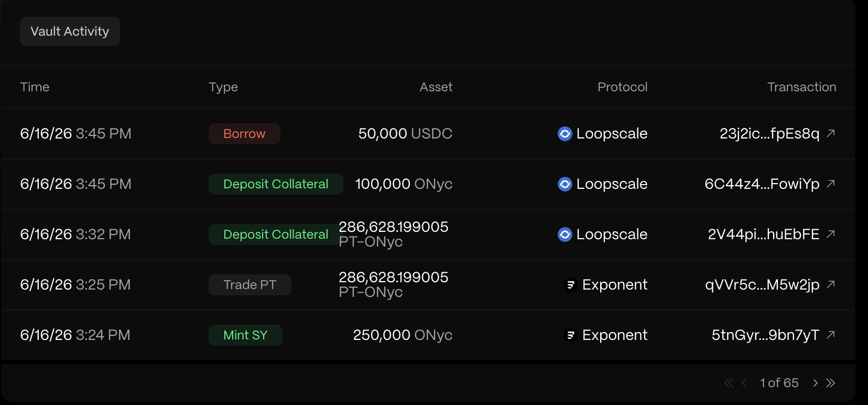Open external link arrow for qVVr5c...M5w2jp
The image size is (868, 405).
pos(831,284)
